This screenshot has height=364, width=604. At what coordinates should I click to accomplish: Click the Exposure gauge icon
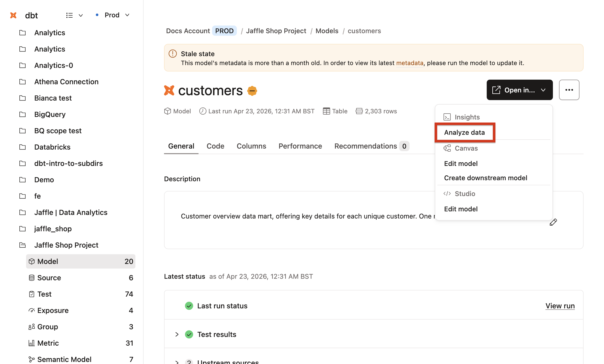pos(32,310)
